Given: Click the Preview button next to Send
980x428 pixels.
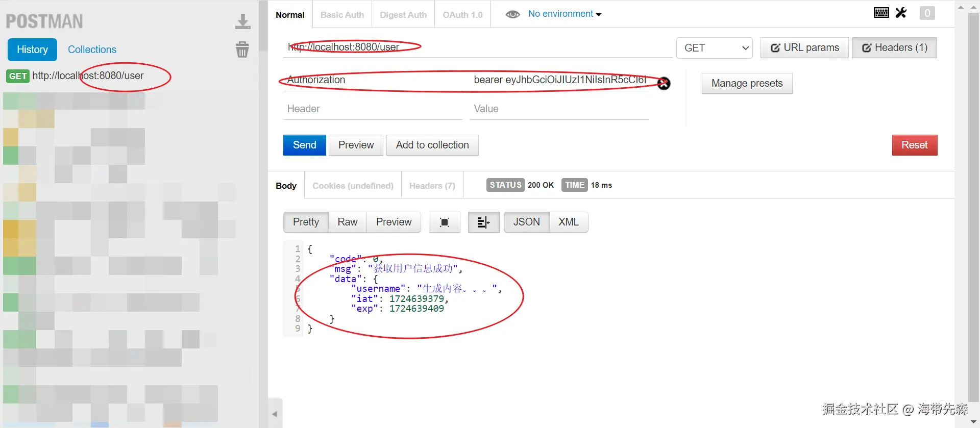Looking at the screenshot, I should [356, 145].
